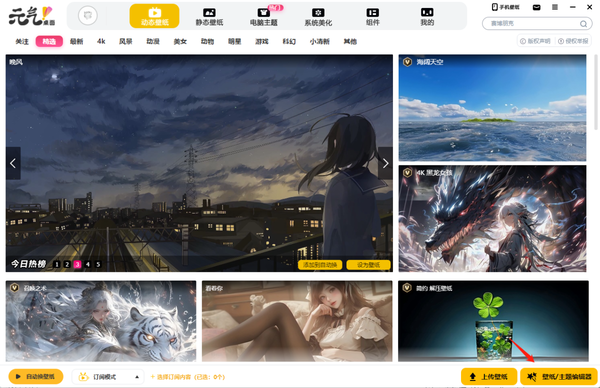
Task: Open the 我的 personal page
Action: (x=427, y=17)
